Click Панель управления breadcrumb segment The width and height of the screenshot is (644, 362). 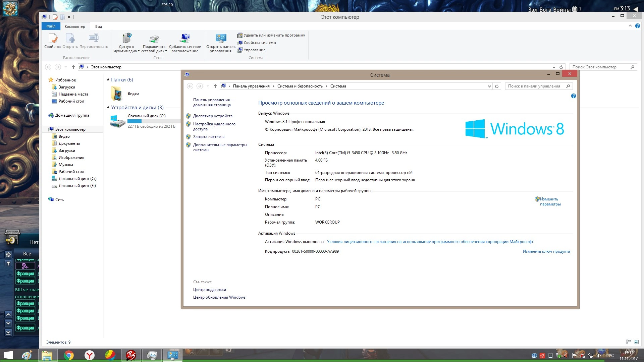click(x=251, y=86)
